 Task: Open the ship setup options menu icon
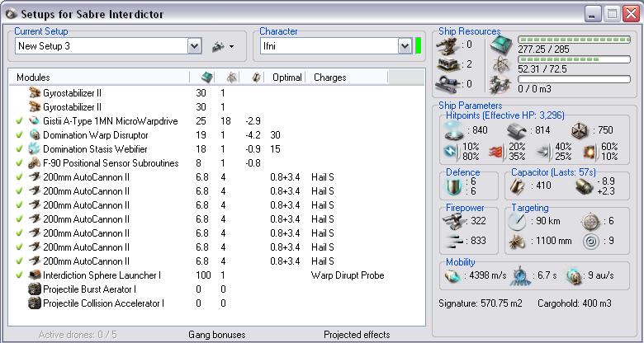tap(223, 47)
